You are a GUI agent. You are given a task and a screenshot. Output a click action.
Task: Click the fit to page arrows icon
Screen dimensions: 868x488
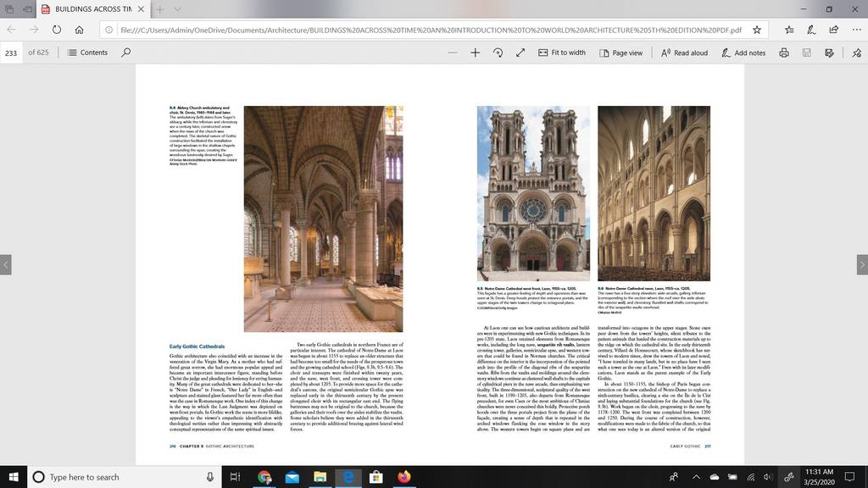coord(520,53)
